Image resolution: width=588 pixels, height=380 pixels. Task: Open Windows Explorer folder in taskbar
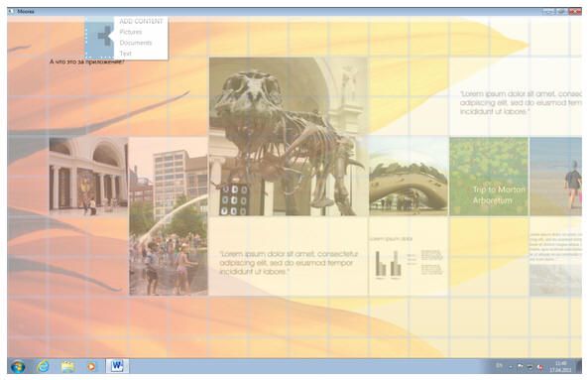pos(67,366)
